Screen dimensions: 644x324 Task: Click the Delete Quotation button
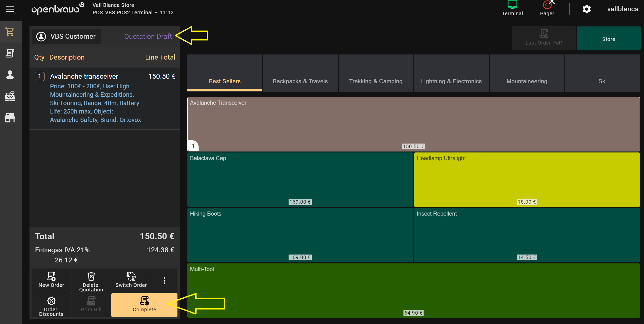point(91,280)
